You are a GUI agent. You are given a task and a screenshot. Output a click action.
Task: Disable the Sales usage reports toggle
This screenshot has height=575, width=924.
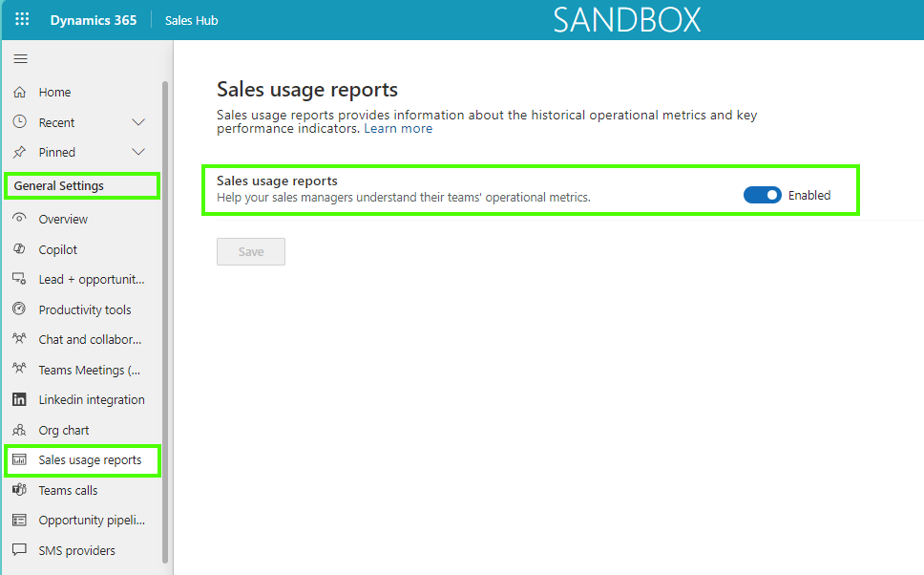(x=762, y=195)
